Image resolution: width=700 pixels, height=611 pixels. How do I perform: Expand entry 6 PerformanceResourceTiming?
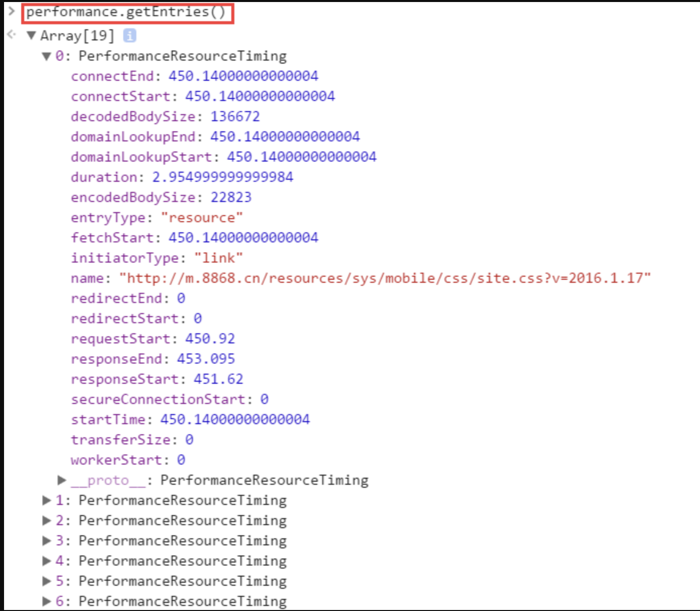point(46,601)
